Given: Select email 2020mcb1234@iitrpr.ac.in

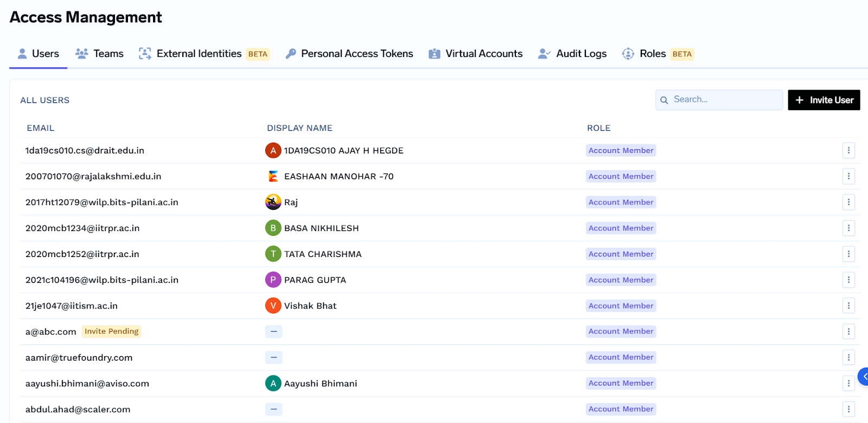Looking at the screenshot, I should [82, 228].
